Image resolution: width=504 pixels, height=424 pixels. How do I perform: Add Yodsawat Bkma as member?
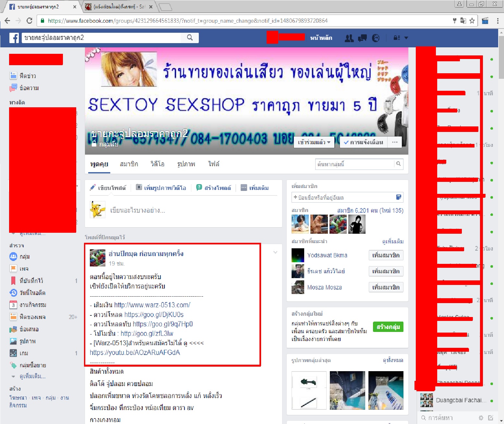click(x=386, y=255)
